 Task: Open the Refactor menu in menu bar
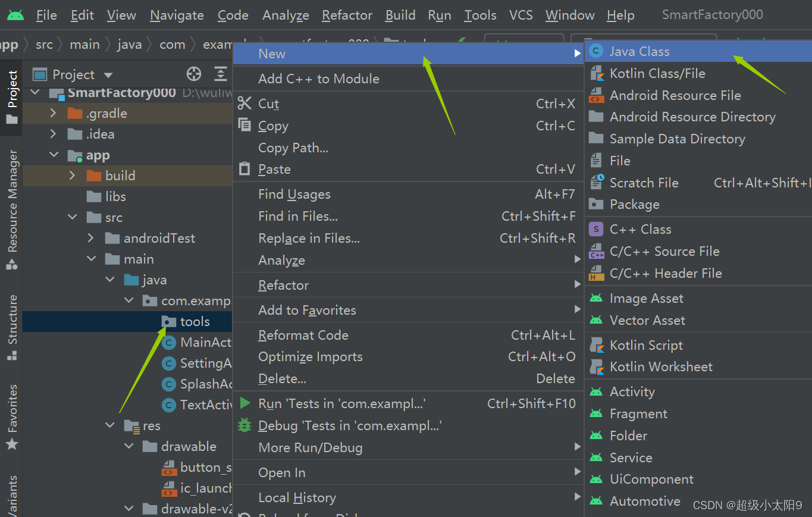tap(347, 15)
